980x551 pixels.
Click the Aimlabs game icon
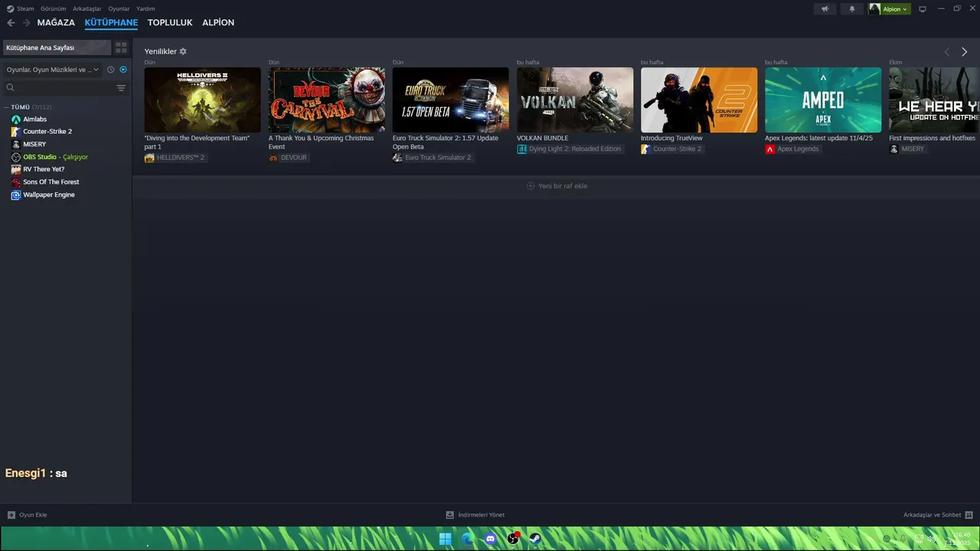point(16,119)
